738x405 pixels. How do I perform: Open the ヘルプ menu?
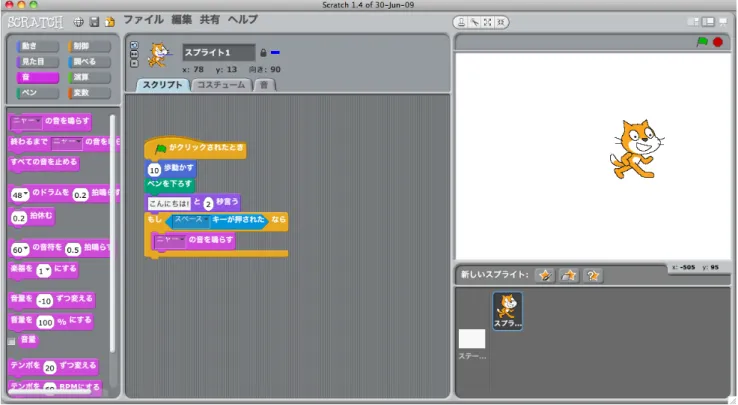coord(243,20)
